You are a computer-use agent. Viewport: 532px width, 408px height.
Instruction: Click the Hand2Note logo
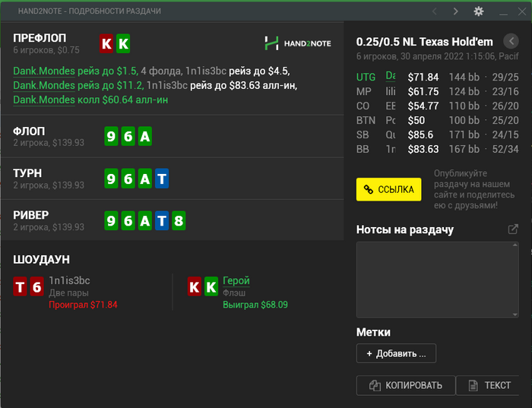298,43
